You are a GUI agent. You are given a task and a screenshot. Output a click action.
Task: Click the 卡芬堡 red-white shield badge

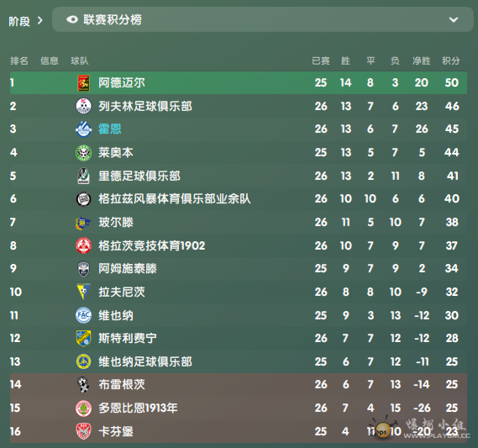pyautogui.click(x=83, y=431)
